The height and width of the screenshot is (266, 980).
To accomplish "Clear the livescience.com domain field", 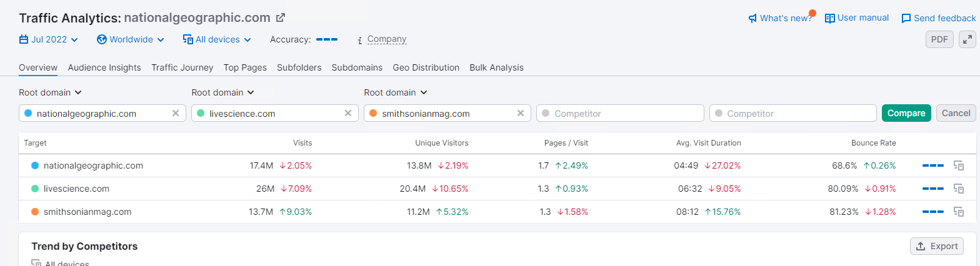I will tap(348, 113).
